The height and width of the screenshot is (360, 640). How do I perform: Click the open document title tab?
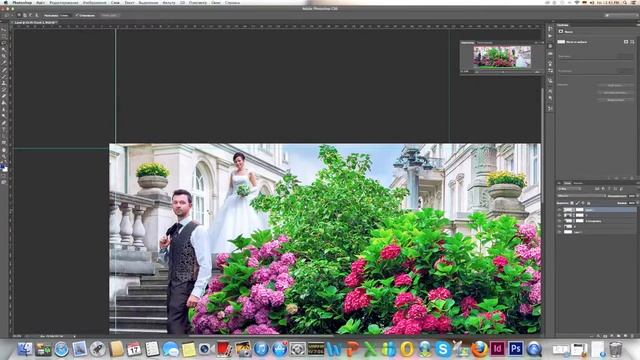coord(36,22)
